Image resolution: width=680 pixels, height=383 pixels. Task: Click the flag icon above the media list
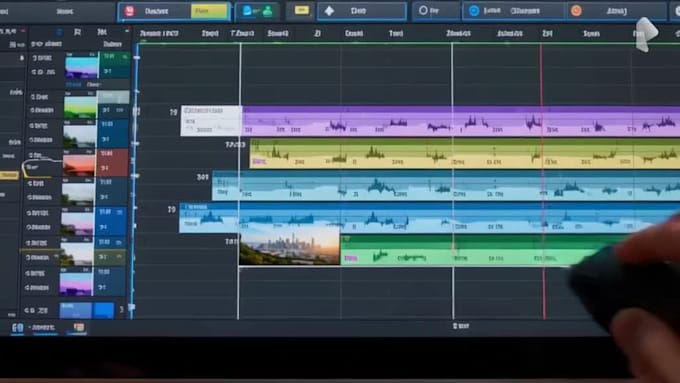point(77,32)
